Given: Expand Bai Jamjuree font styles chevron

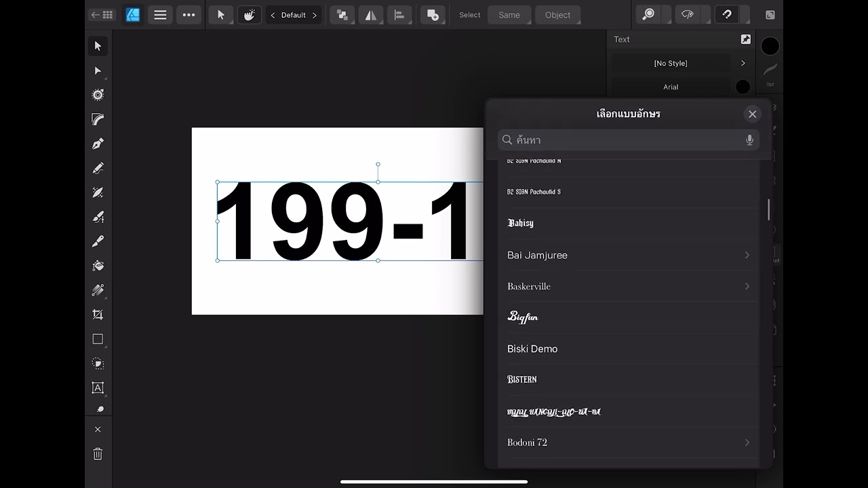Looking at the screenshot, I should [747, 255].
